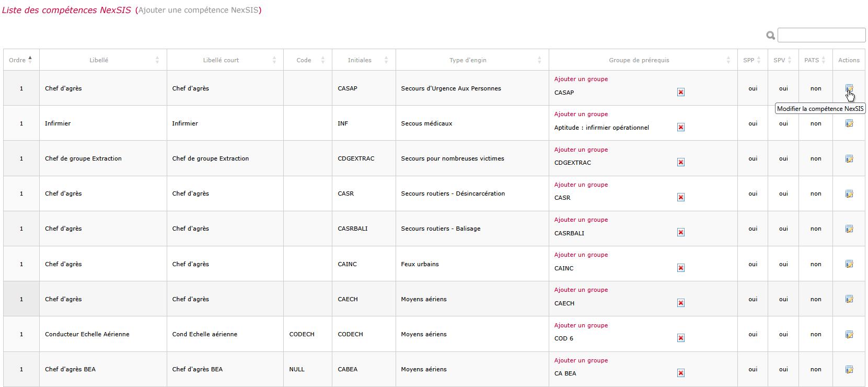Viewport: 868px width, 387px height.
Task: Add a group to CASAP row
Action: (x=581, y=79)
